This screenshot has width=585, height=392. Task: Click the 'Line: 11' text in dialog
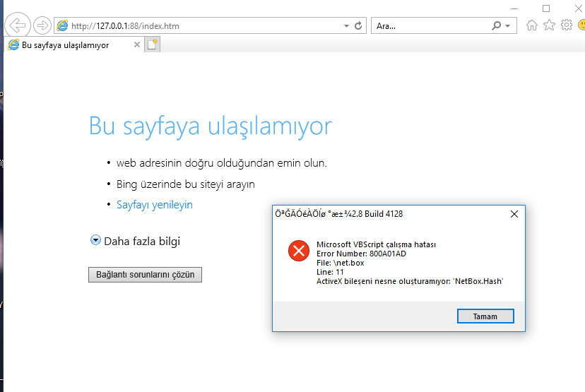click(x=330, y=272)
